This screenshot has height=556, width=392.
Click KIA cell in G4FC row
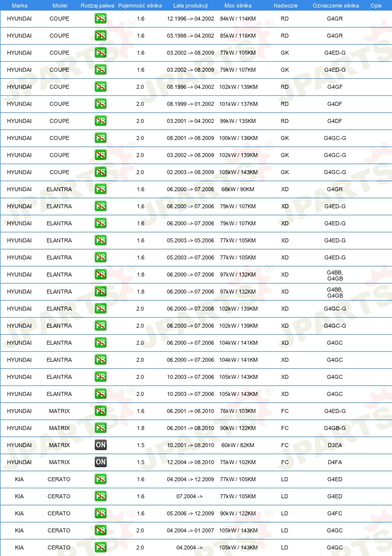20,513
